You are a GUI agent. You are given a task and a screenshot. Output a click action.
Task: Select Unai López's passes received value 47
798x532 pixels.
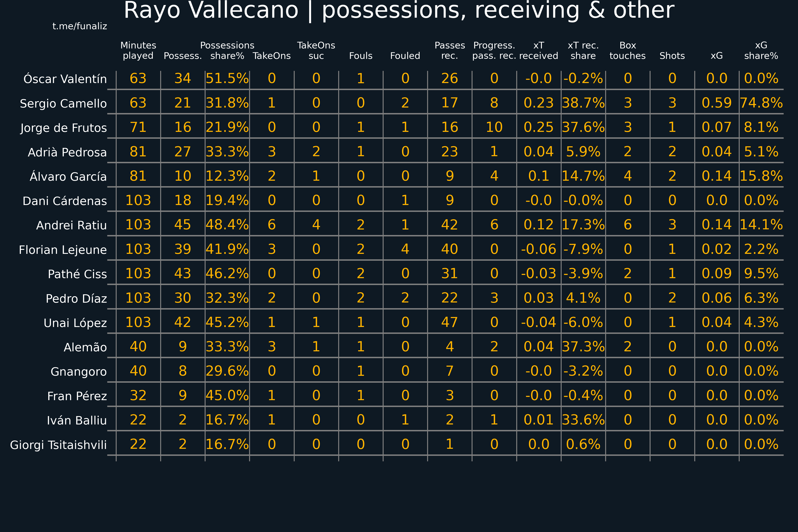(450, 322)
